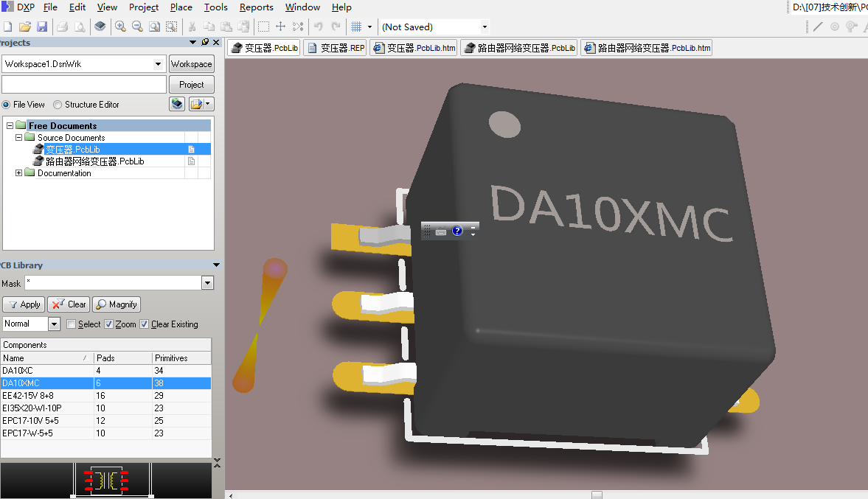
Task: Click the empty project name field
Action: tap(84, 85)
